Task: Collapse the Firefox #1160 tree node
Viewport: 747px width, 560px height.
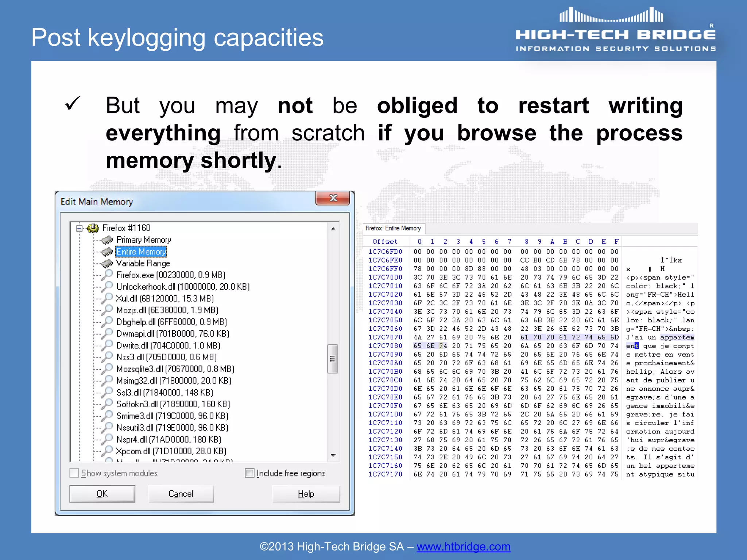Action: 79,229
